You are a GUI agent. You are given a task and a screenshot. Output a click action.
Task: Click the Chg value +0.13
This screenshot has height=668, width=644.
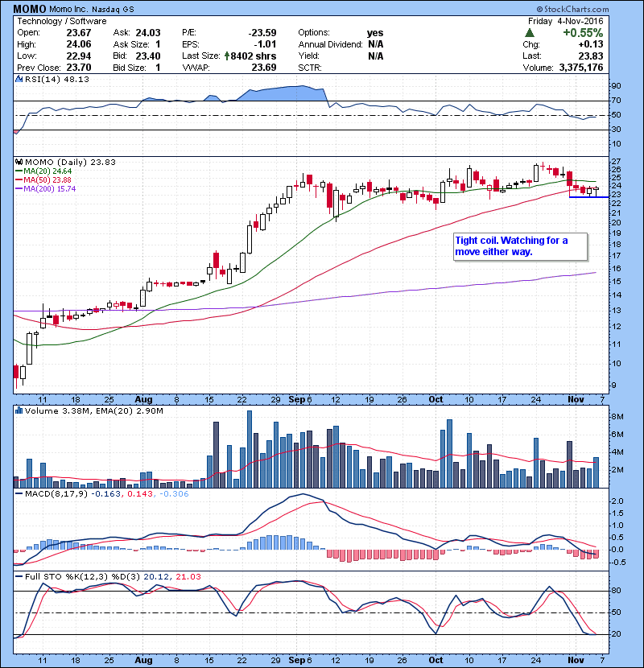591,44
